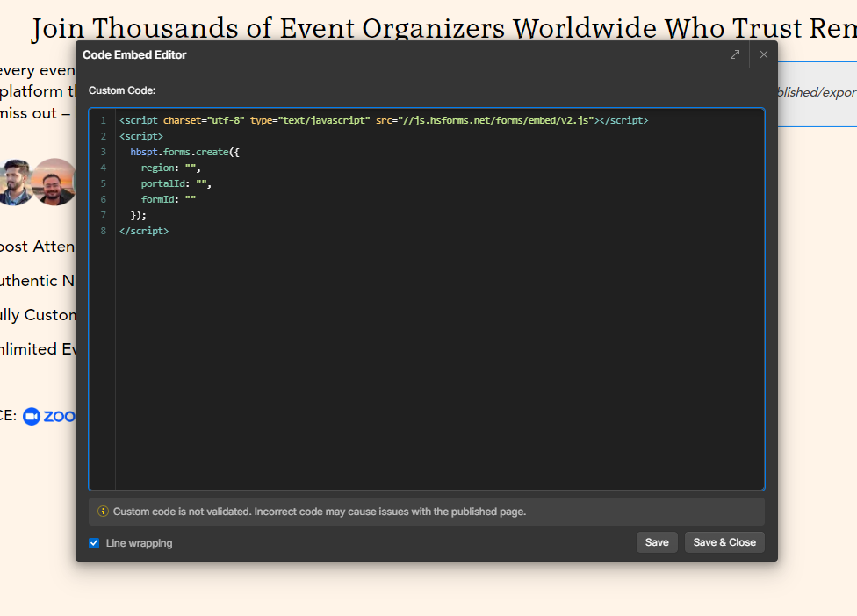Click line number 1 in the gutter

(x=103, y=120)
